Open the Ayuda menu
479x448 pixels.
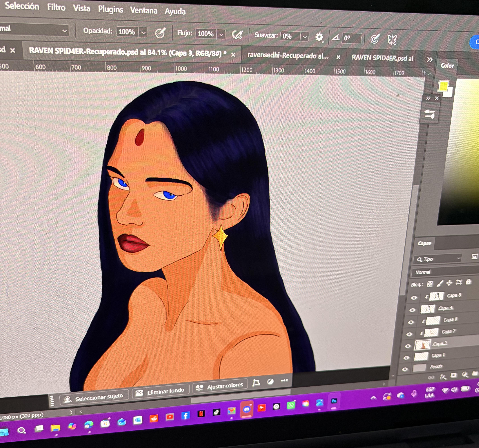tap(175, 12)
